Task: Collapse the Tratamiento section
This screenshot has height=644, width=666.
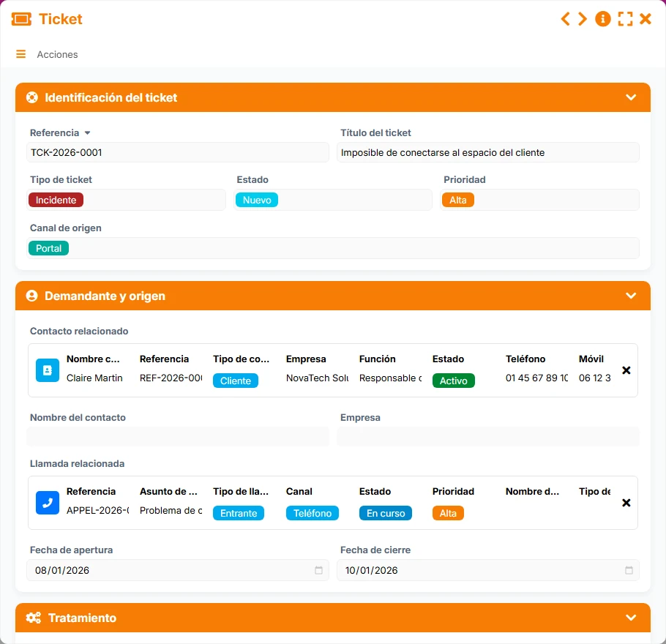Action: point(631,618)
